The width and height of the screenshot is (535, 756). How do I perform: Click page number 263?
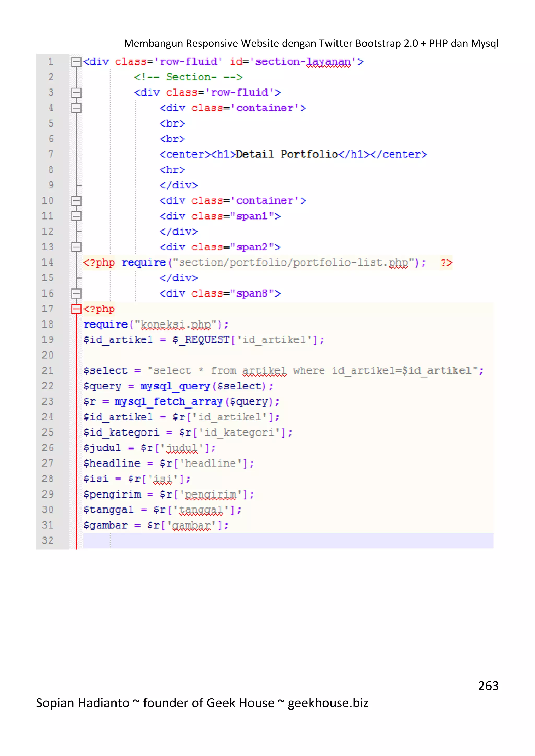tap(488, 686)
